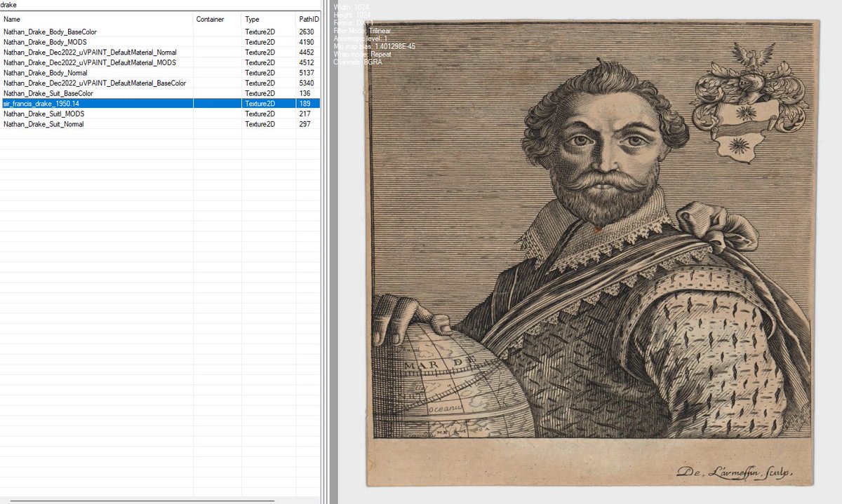Click the PathID value 4190
Screen dimensions: 842x504
(307, 42)
